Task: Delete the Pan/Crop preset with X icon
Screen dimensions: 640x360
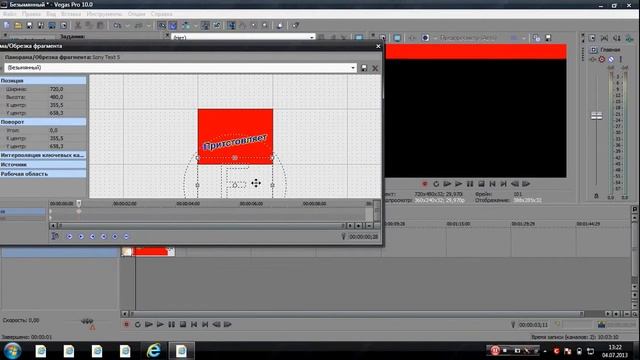Action: pos(375,68)
